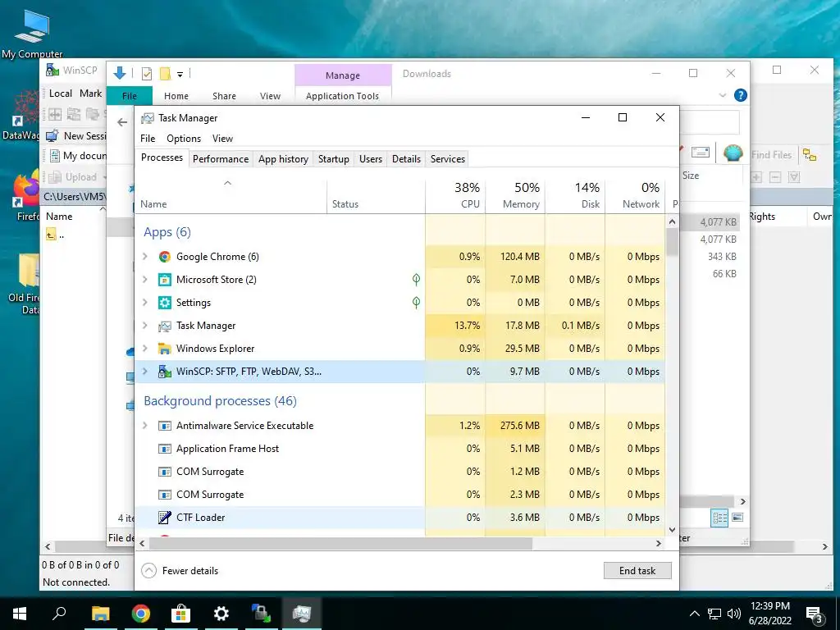Open the Explorer help question-mark icon

tap(741, 95)
